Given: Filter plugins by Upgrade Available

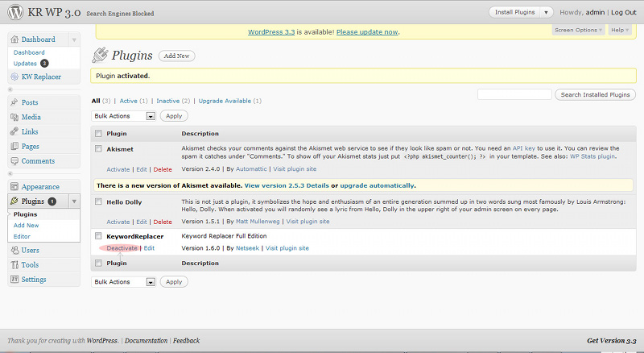Looking at the screenshot, I should click(x=225, y=101).
